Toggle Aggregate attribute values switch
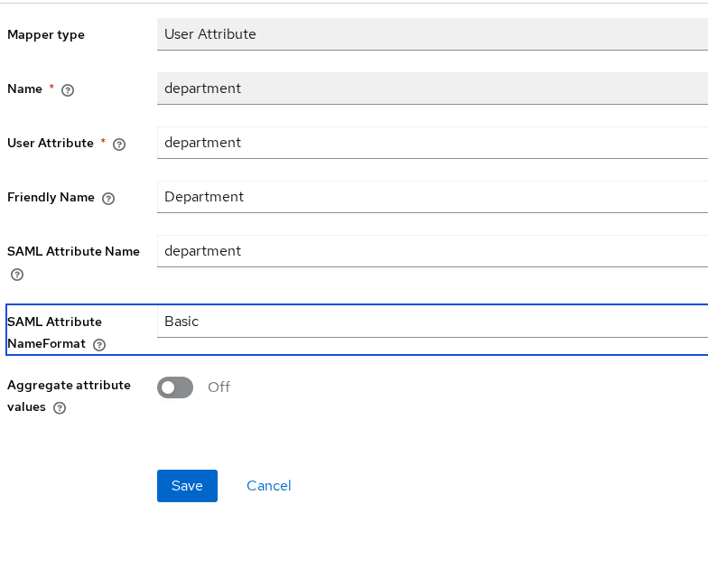The image size is (708, 588). [175, 387]
